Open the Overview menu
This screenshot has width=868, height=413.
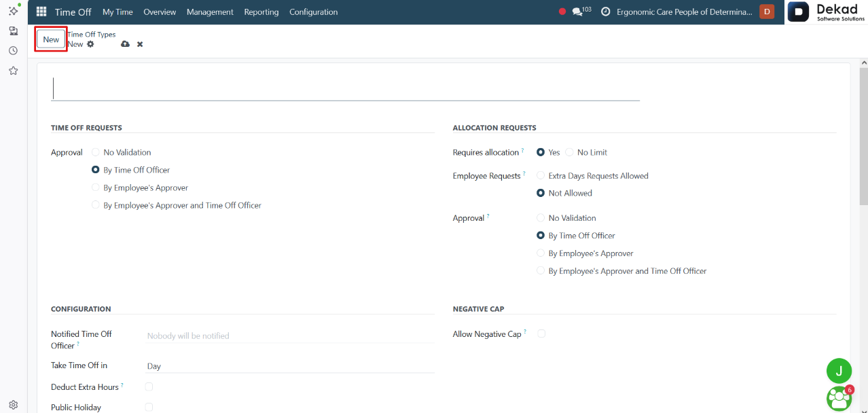click(160, 12)
